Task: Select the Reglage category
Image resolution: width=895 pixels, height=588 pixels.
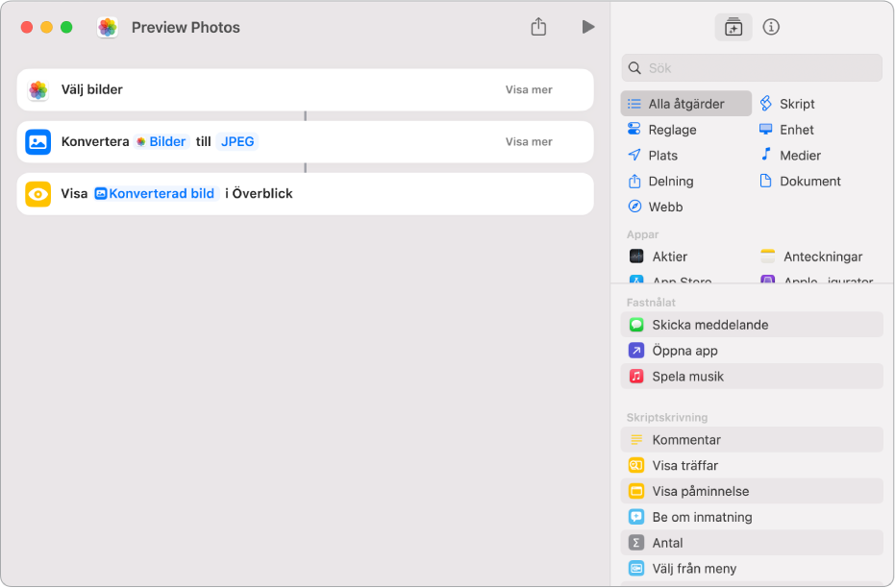Action: pyautogui.click(x=661, y=130)
